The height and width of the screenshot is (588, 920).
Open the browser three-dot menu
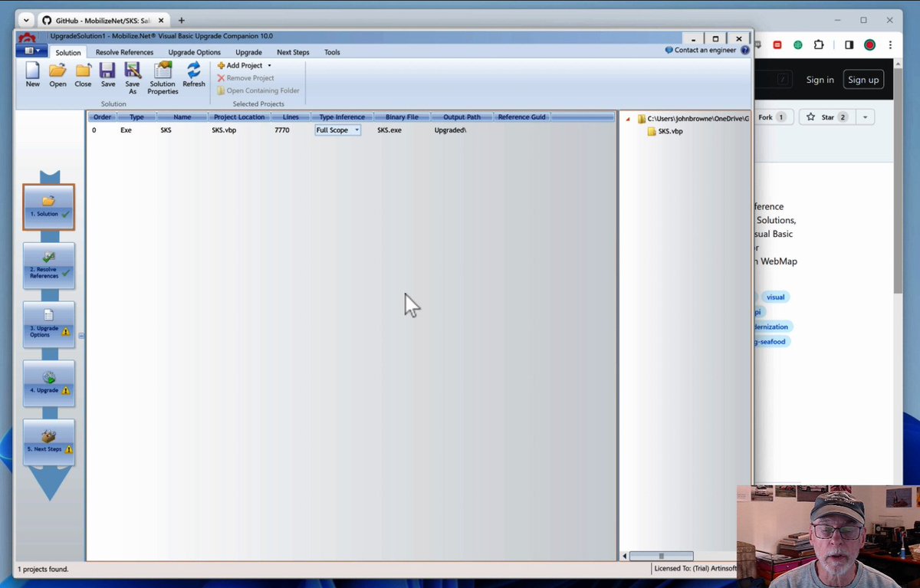pos(890,45)
